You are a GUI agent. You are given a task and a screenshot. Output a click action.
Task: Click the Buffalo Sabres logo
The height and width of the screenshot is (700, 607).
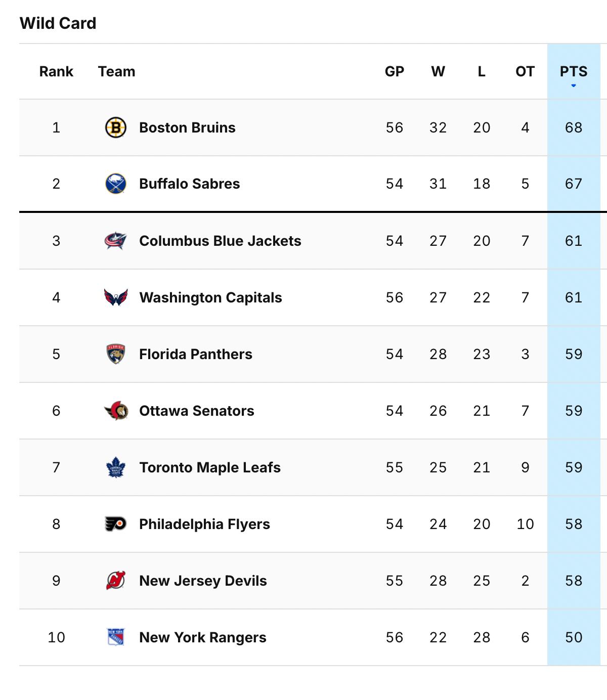(x=116, y=184)
